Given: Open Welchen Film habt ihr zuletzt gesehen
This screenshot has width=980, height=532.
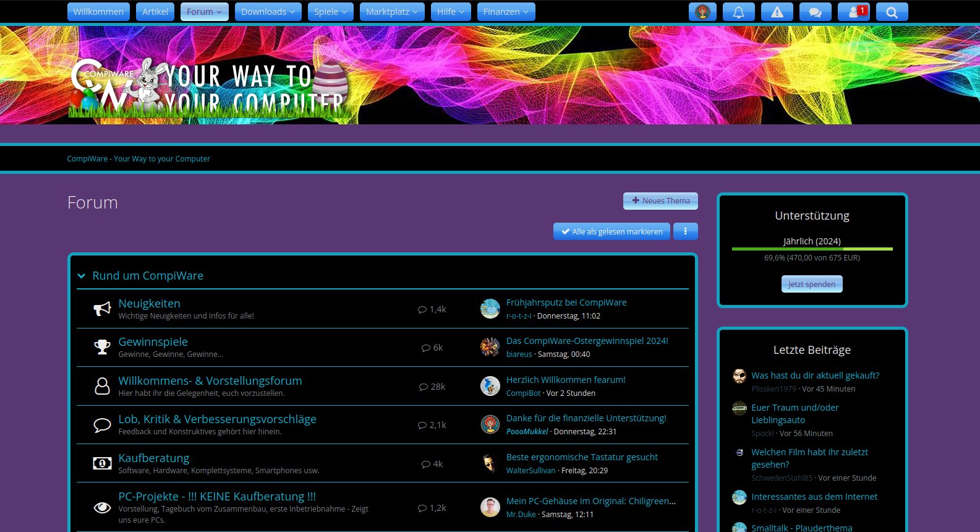Looking at the screenshot, I should click(809, 458).
